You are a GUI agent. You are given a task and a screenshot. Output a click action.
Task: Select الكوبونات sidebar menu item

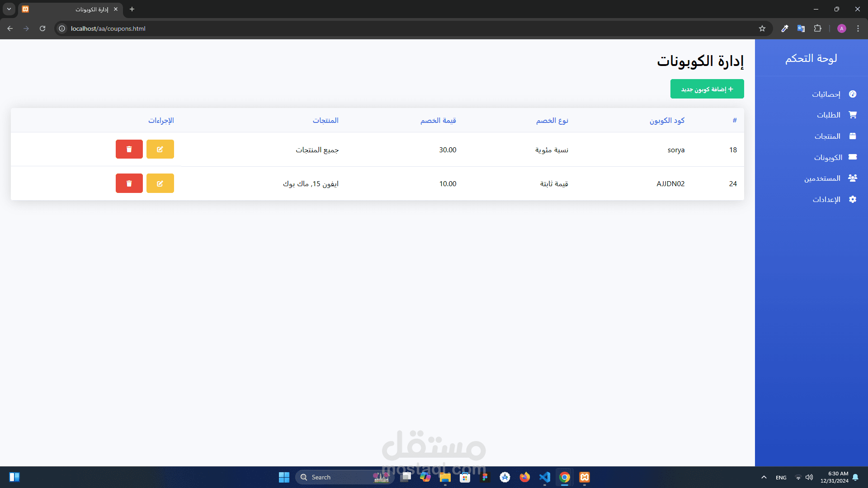(x=828, y=157)
